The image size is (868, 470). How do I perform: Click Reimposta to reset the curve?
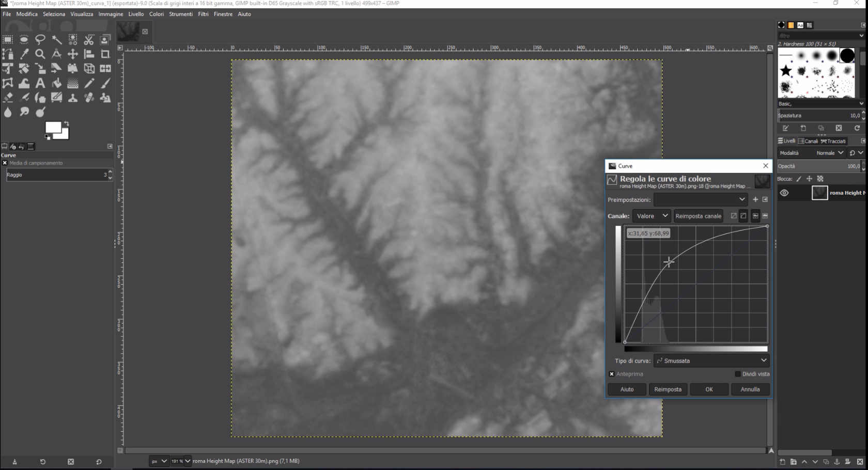click(x=668, y=389)
